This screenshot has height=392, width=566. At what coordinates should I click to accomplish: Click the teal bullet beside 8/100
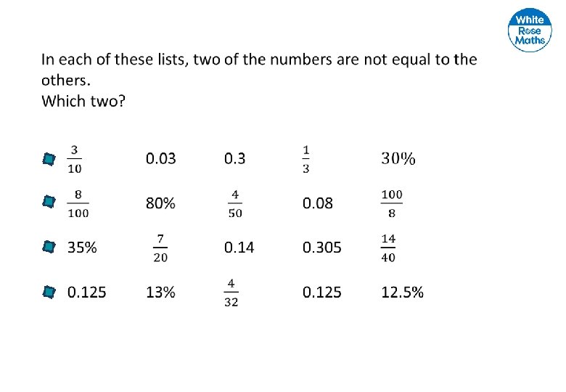point(49,202)
